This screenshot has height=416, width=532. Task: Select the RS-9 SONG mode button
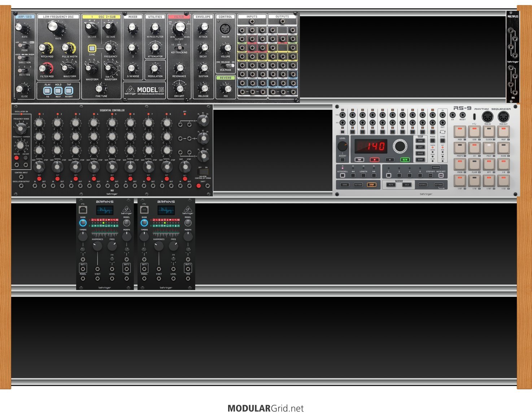(x=345, y=185)
